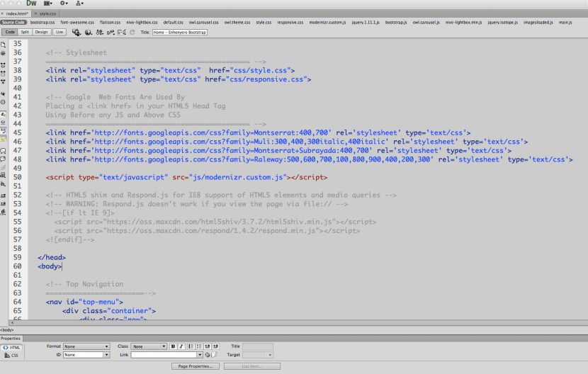The width and height of the screenshot is (588, 374).
Task: Toggle Live view
Action: 60,33
